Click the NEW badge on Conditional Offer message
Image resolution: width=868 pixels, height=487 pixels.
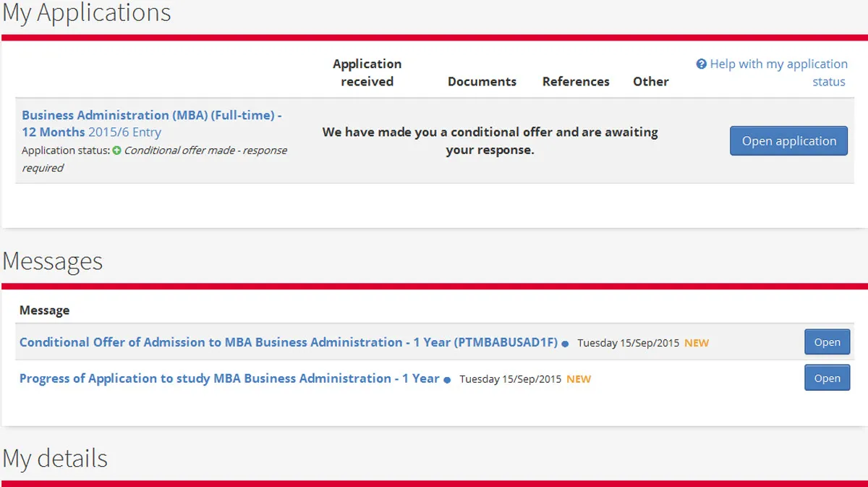click(x=696, y=343)
